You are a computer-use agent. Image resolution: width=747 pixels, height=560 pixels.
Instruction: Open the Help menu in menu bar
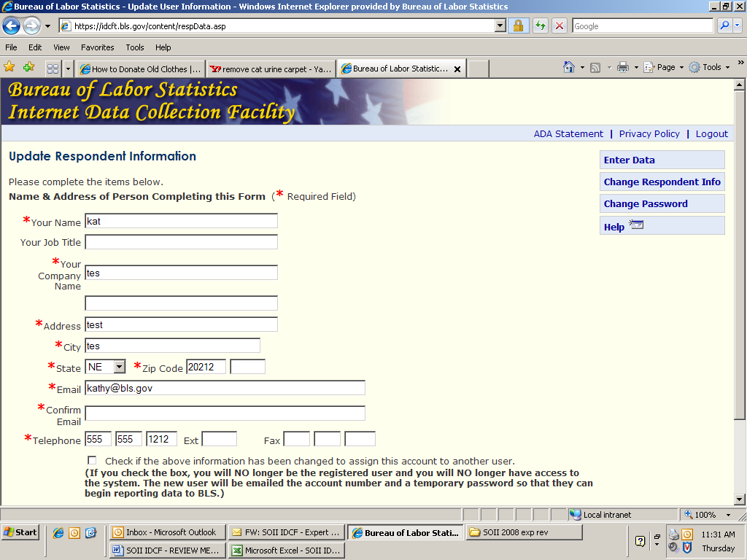tap(163, 47)
